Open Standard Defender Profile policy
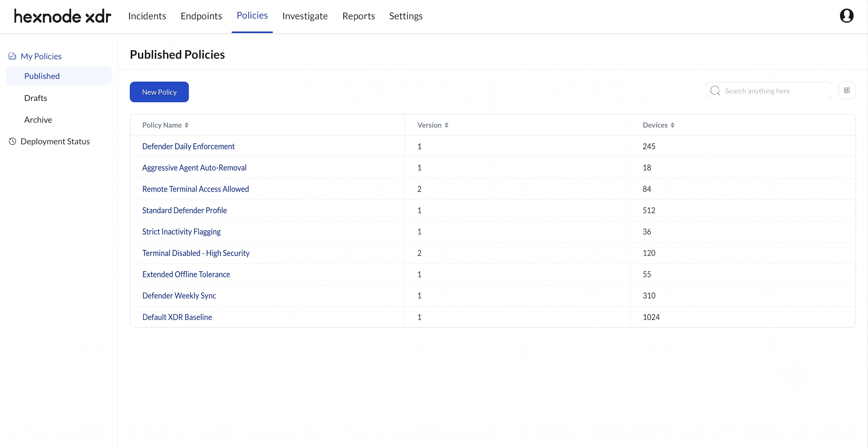 (x=184, y=210)
